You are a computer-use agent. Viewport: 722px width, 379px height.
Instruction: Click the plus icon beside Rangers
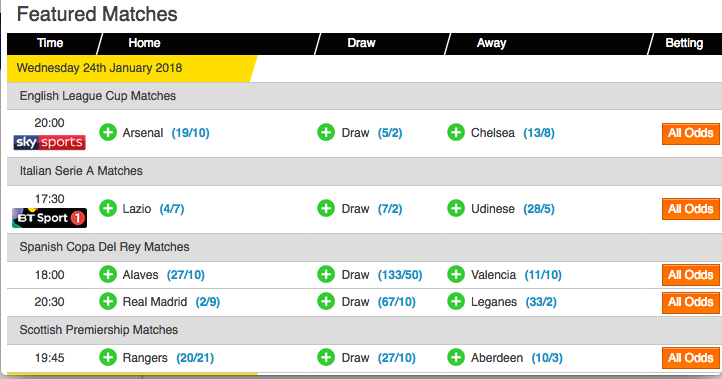(x=108, y=357)
